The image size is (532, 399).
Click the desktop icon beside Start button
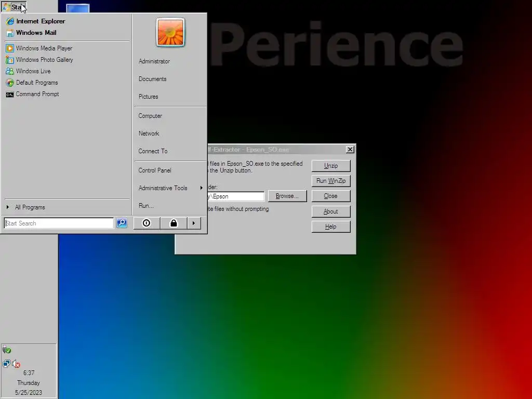(x=78, y=8)
